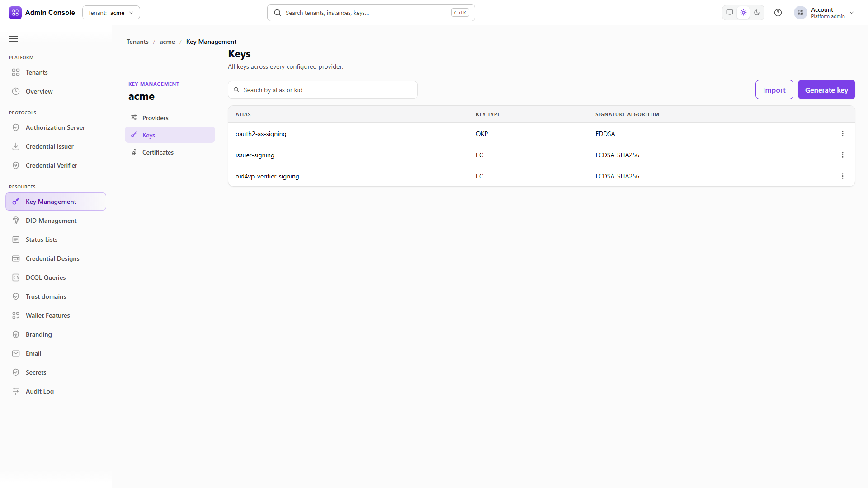Click acme breadcrumb link
Viewport: 868px width, 488px height.
coord(167,42)
